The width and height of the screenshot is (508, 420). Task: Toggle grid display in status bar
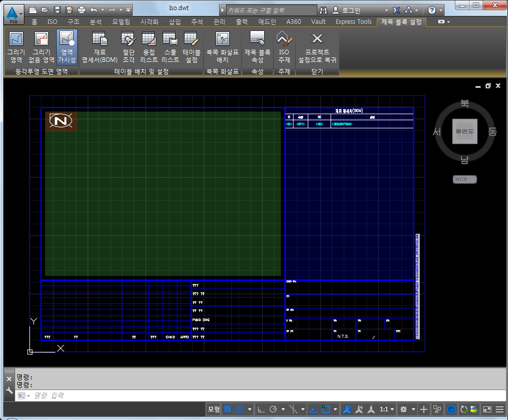228,409
